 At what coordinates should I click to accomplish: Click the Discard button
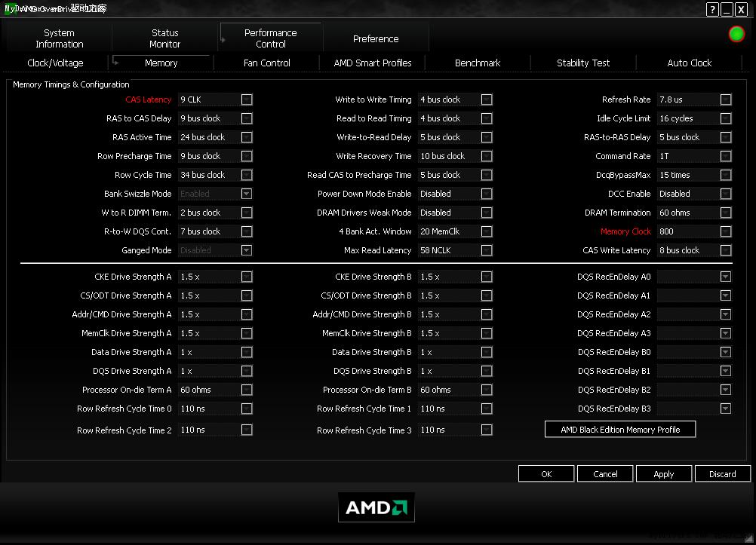(723, 473)
